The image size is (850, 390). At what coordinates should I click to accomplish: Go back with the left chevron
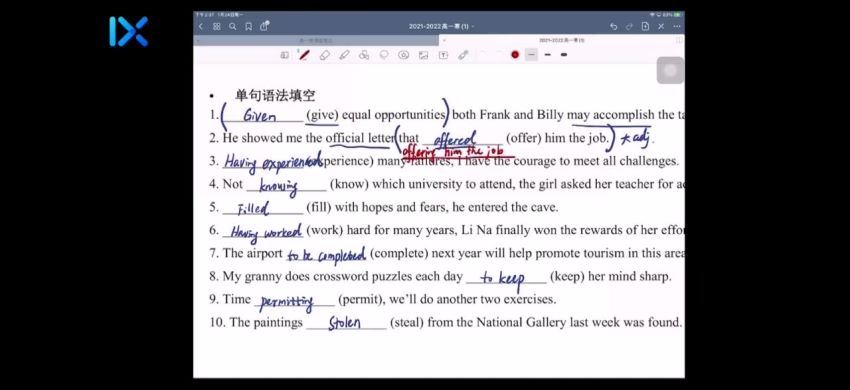[201, 26]
